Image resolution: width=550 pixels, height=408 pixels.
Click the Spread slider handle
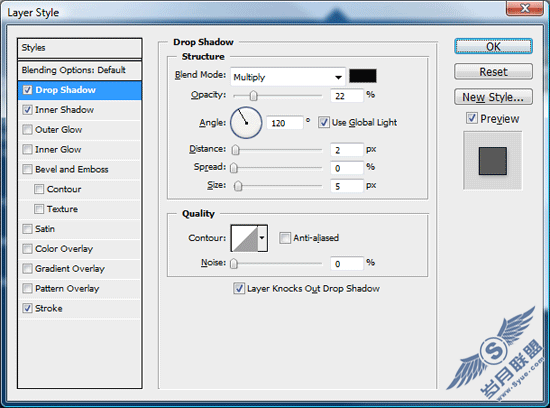234,168
